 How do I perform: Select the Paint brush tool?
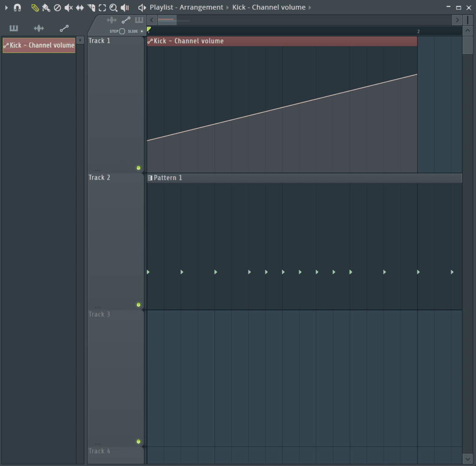[x=46, y=7]
